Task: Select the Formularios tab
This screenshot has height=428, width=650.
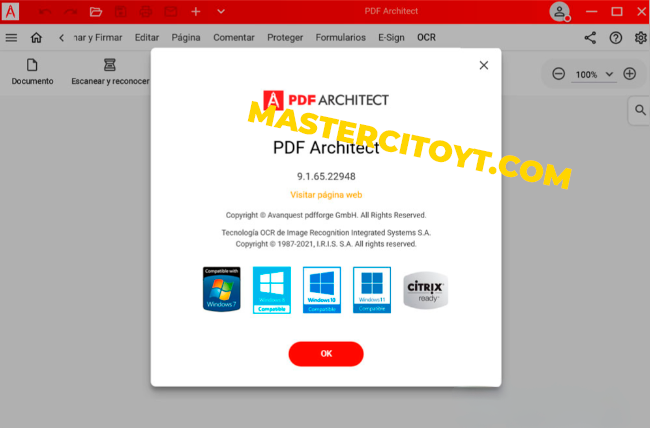Action: (x=340, y=38)
